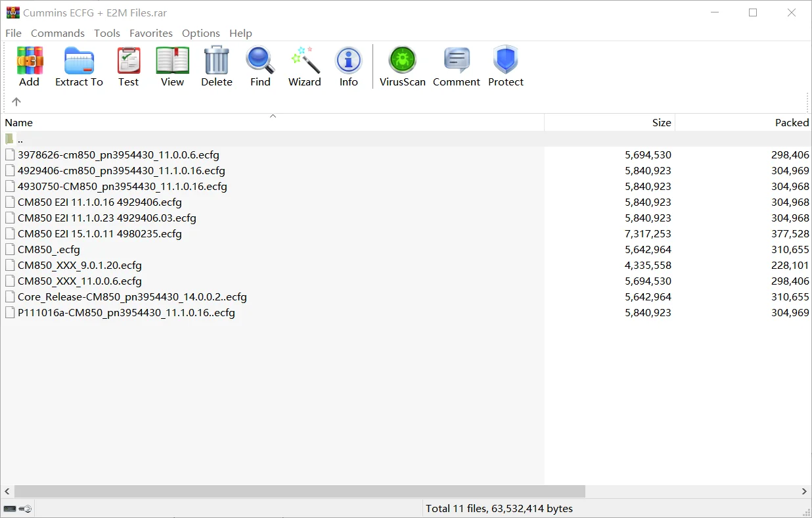Viewport: 812px width, 518px height.
Task: Select 4930750-CM850_pn3954430_11.1.0.16.ecfg
Action: pos(122,187)
